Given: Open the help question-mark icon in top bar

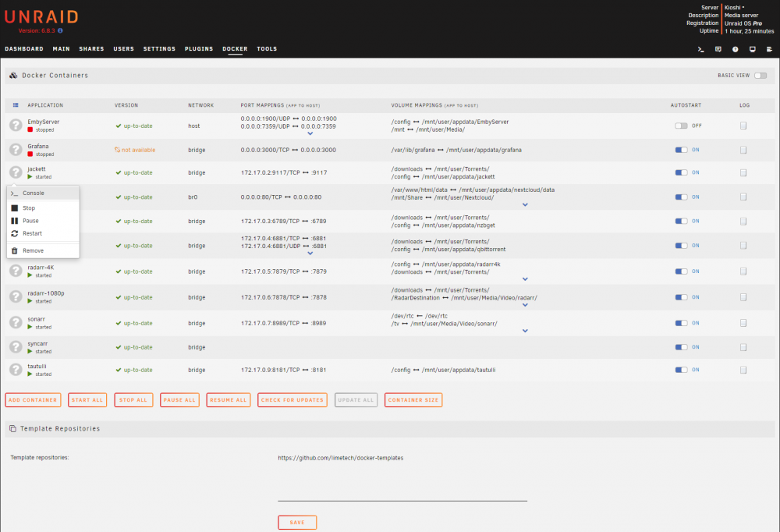Looking at the screenshot, I should [736, 49].
